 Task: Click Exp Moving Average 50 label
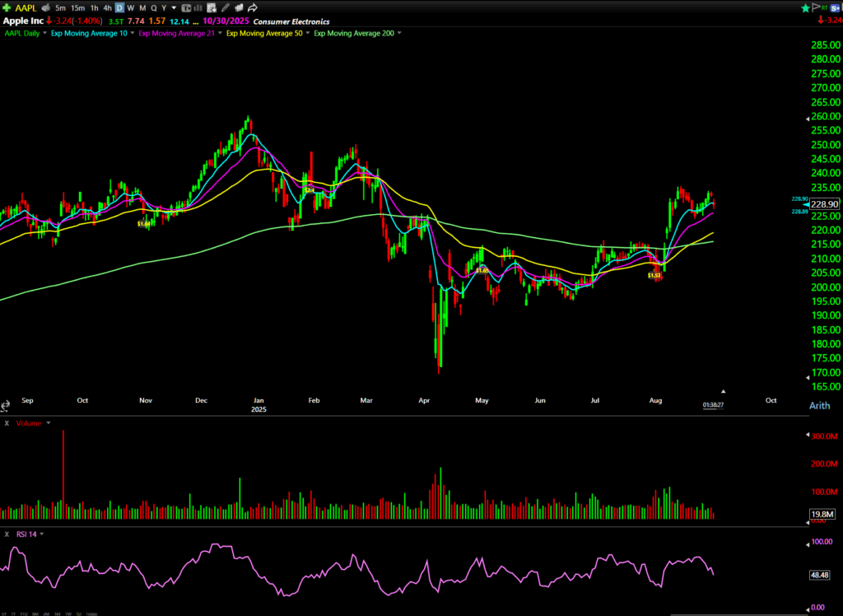pyautogui.click(x=264, y=34)
